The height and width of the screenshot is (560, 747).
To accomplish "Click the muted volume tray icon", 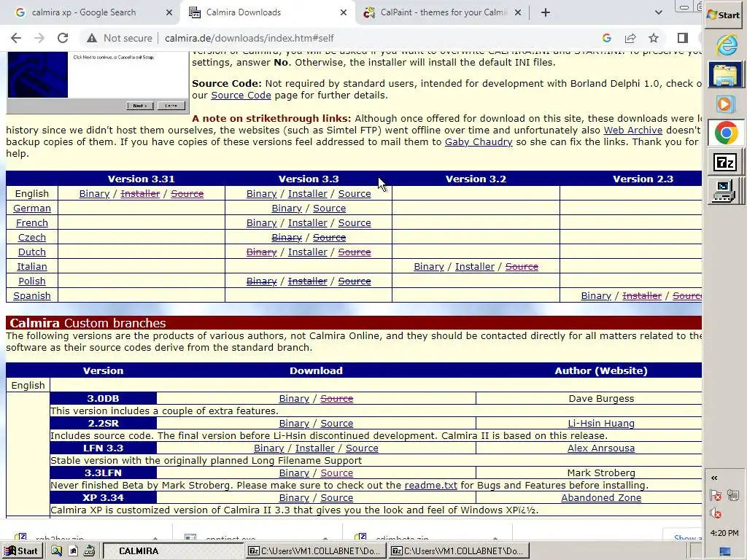I will point(715,513).
